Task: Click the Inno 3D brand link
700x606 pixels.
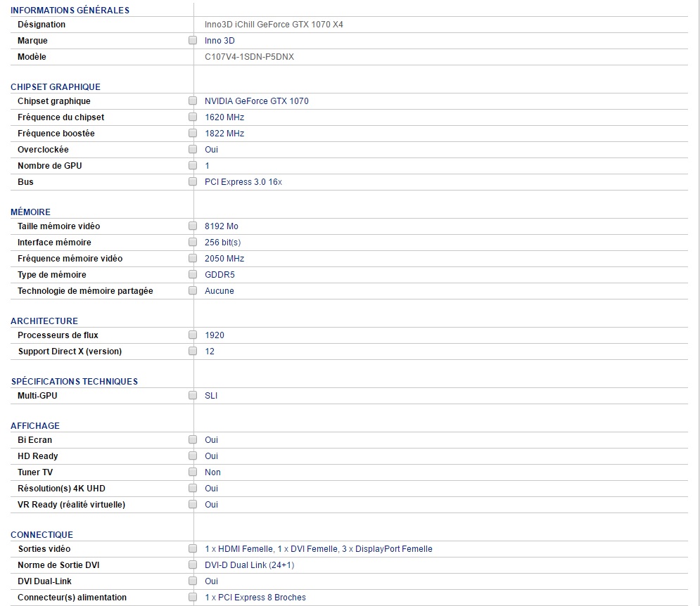Action: point(219,41)
